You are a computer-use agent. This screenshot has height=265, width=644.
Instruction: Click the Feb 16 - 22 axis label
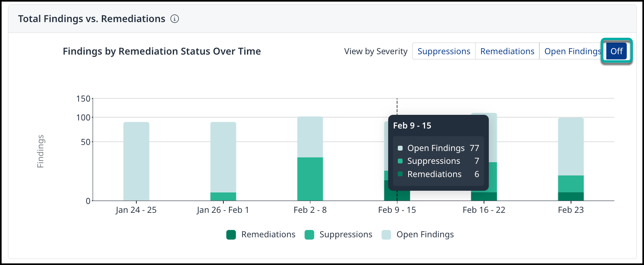(x=484, y=210)
